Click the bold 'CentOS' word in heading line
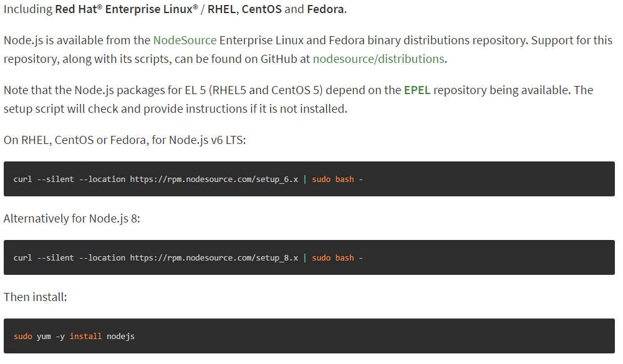 261,9
